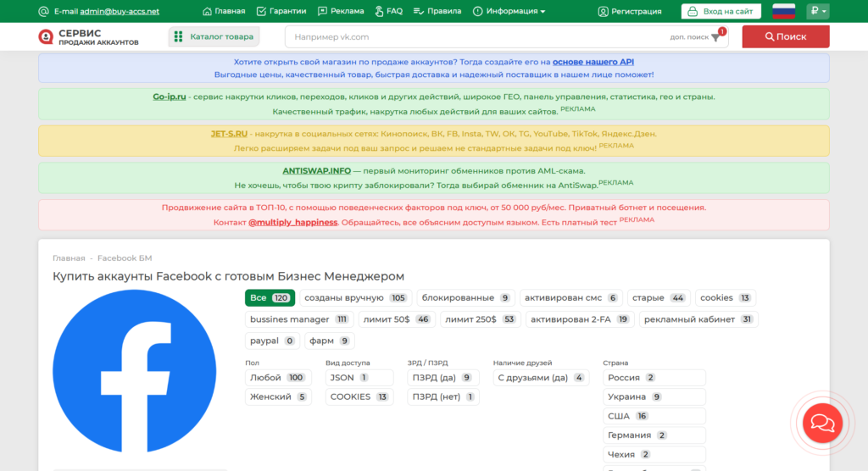Click the Facebook БМ breadcrumb
Image resolution: width=868 pixels, height=471 pixels.
coord(125,258)
